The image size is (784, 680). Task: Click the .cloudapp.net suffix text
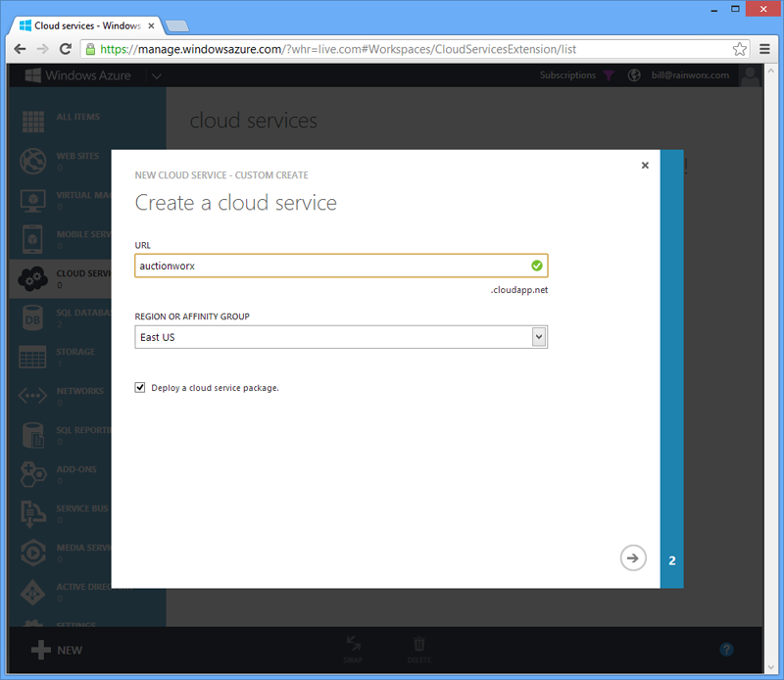click(x=519, y=290)
